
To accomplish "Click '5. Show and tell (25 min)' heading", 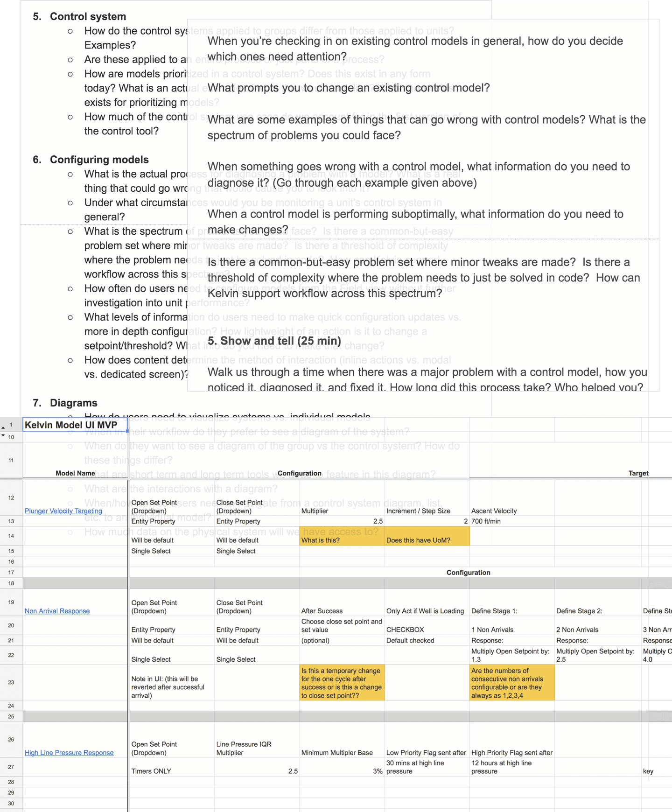I will (x=274, y=341).
